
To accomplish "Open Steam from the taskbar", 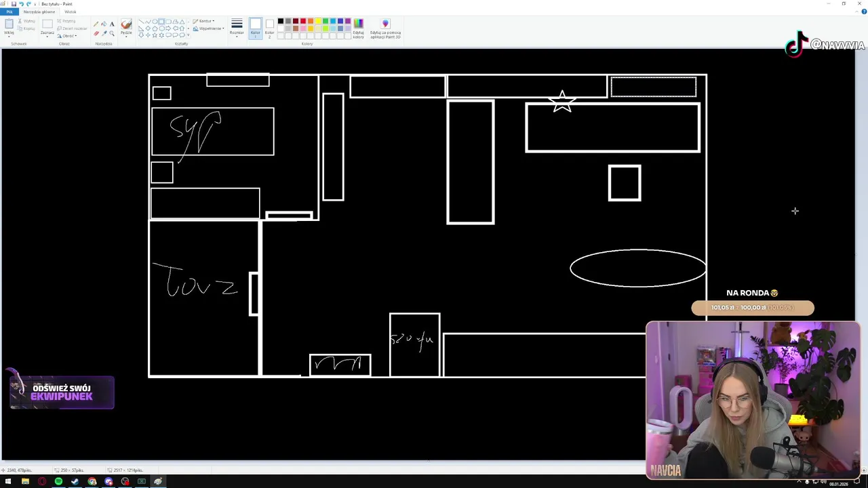I will [x=75, y=481].
